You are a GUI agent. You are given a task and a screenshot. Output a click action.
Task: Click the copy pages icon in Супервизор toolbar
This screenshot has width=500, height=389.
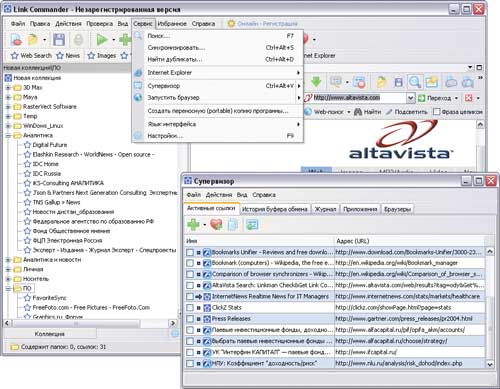tap(233, 225)
